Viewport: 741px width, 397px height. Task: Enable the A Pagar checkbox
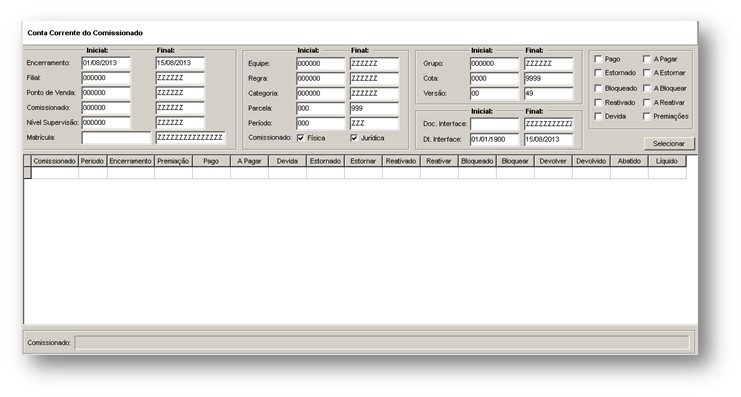(x=647, y=59)
